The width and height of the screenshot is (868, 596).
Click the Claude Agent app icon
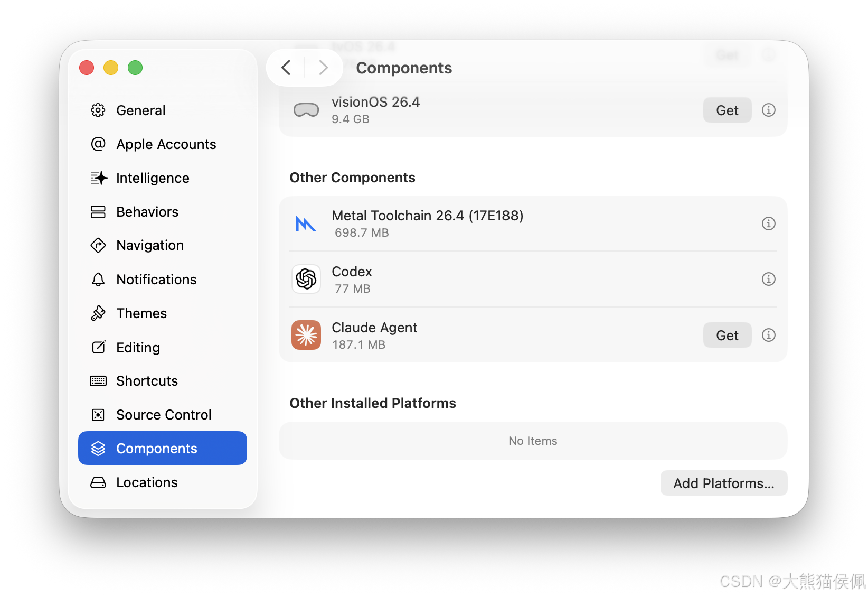click(x=306, y=335)
